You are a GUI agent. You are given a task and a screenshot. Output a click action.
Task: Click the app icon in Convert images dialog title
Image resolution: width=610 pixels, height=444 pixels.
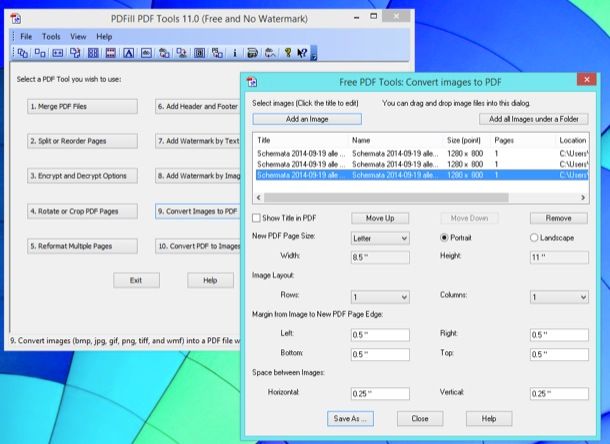[252, 82]
